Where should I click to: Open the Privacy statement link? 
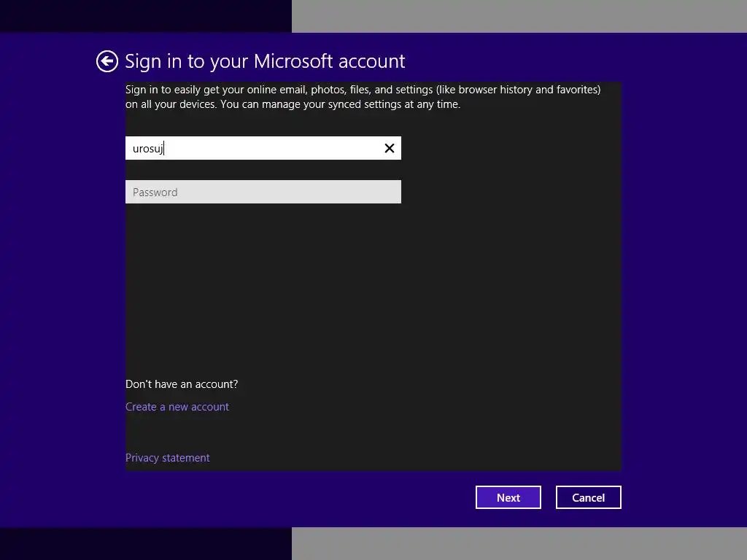[167, 458]
